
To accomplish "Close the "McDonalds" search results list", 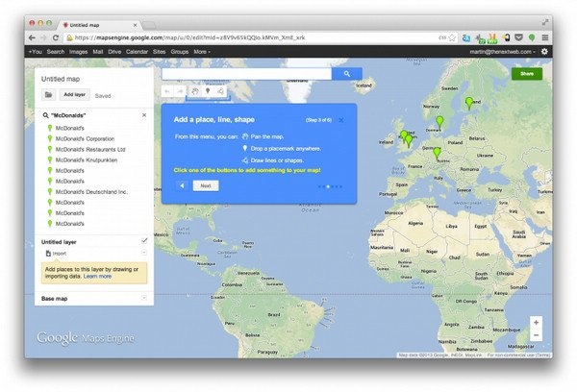I will [144, 115].
